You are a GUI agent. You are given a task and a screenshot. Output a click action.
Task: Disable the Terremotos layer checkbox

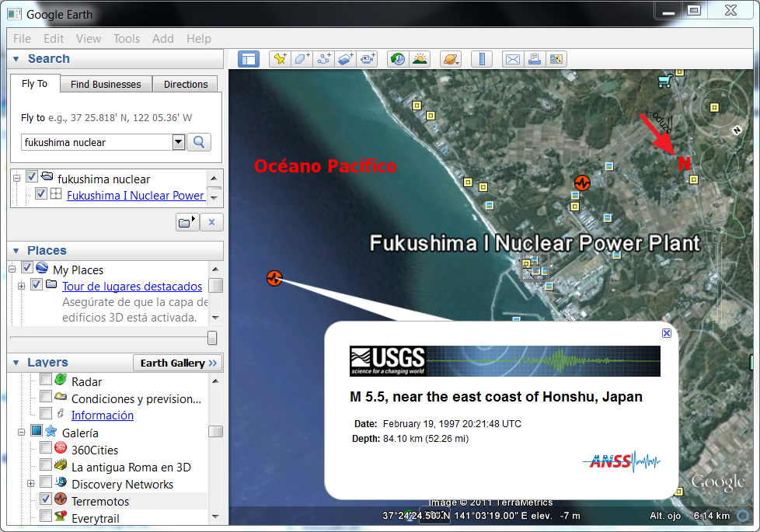tap(46, 499)
